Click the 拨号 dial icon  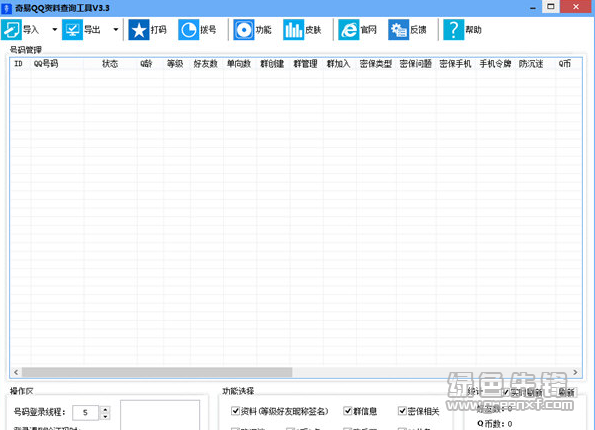click(189, 30)
